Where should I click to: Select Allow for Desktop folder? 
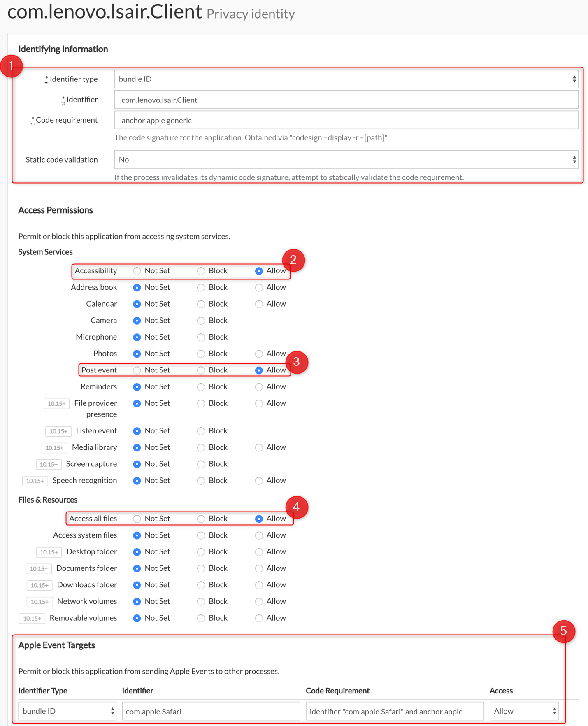[x=259, y=552]
